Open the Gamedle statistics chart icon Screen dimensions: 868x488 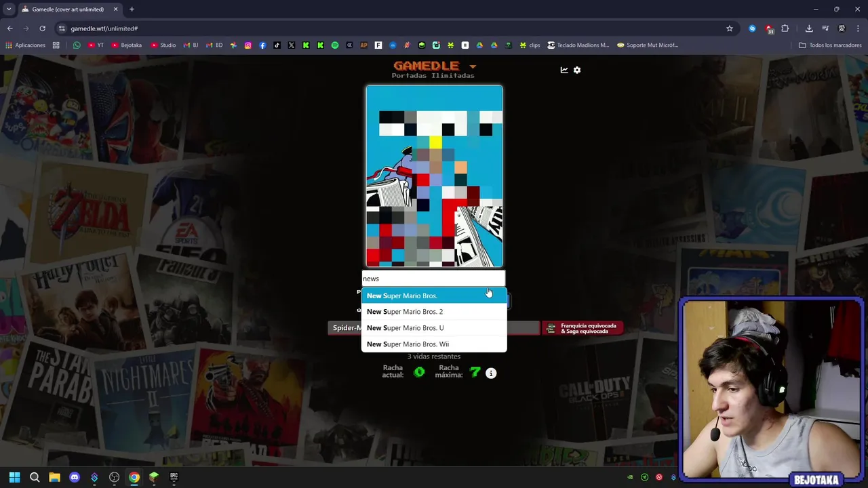(564, 70)
